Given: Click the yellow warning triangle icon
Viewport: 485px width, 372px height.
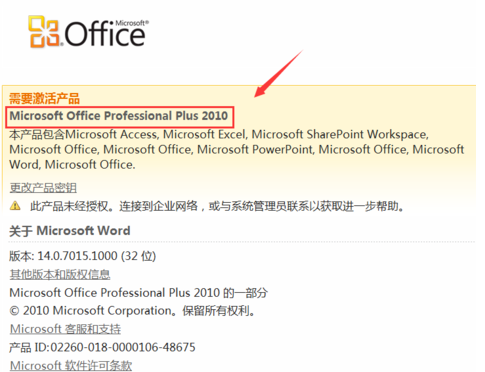Looking at the screenshot, I should coord(15,206).
